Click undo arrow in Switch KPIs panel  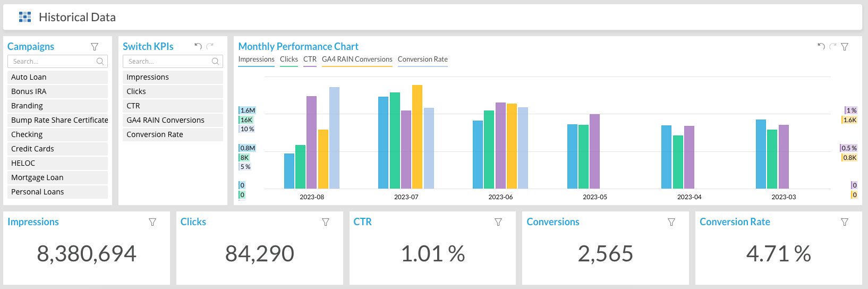point(198,46)
